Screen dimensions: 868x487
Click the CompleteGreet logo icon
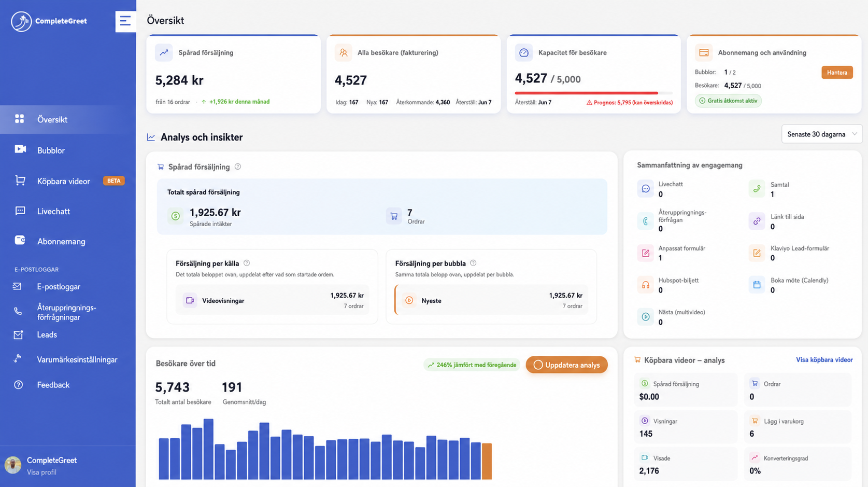tap(21, 21)
